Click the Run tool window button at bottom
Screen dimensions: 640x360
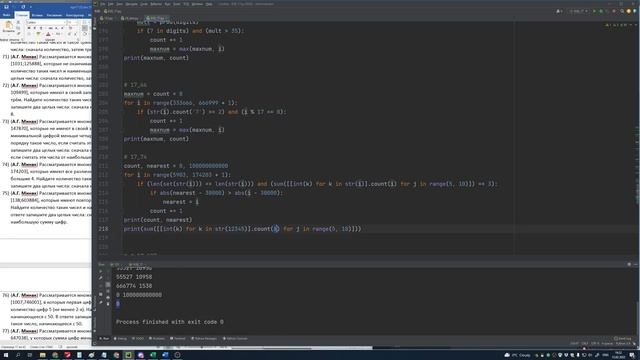pyautogui.click(x=104, y=338)
